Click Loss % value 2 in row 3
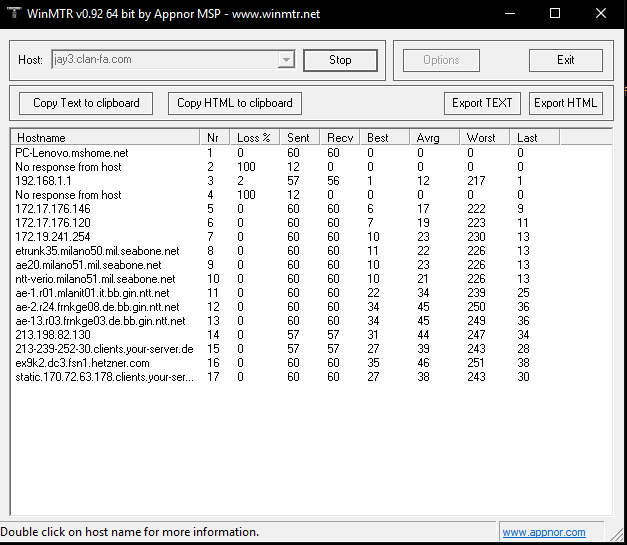This screenshot has height=545, width=627. [x=240, y=181]
